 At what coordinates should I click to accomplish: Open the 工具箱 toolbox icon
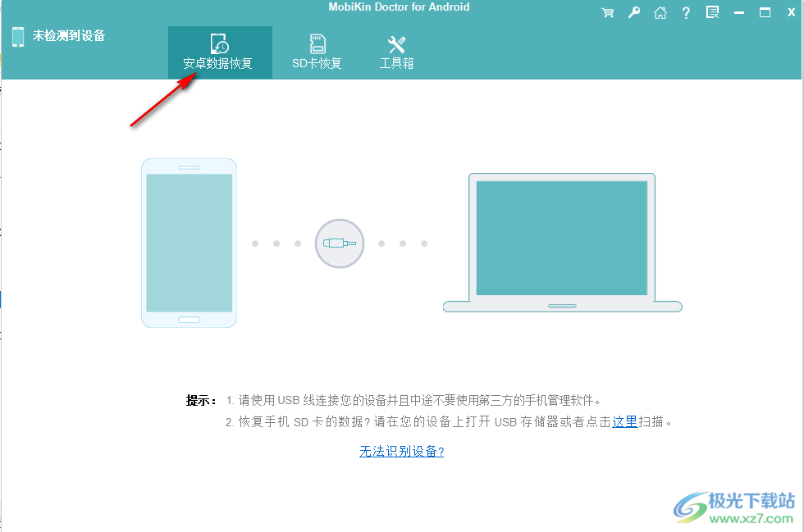click(395, 45)
